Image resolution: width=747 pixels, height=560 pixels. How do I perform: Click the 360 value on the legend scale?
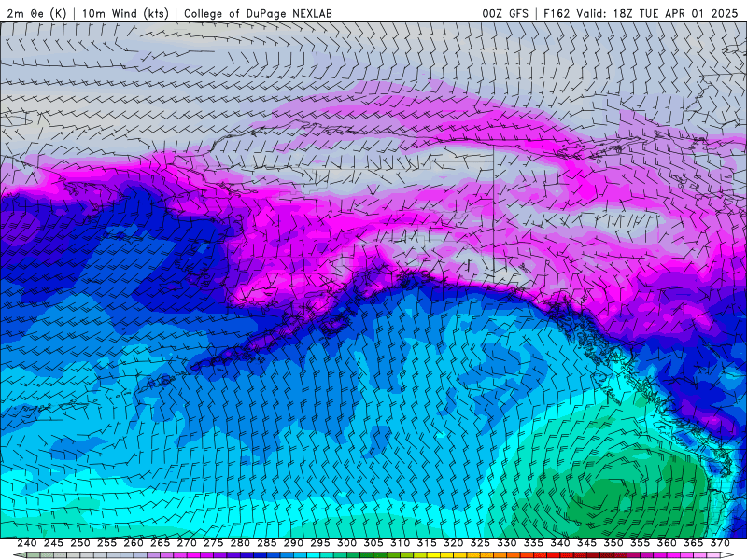pos(667,543)
